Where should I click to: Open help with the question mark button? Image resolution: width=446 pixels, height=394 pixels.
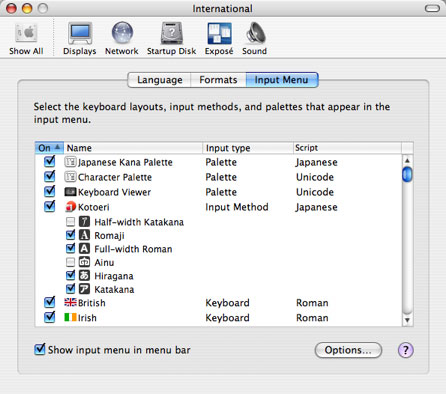[406, 350]
